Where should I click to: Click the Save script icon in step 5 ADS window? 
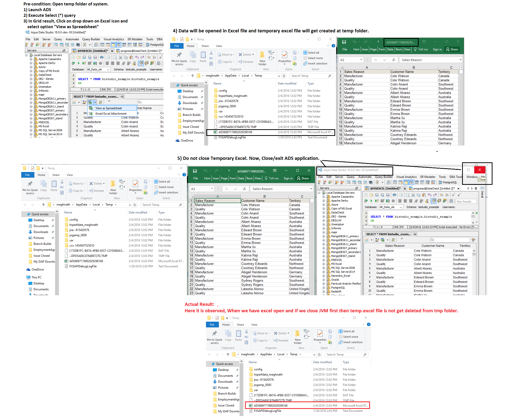coord(377,195)
